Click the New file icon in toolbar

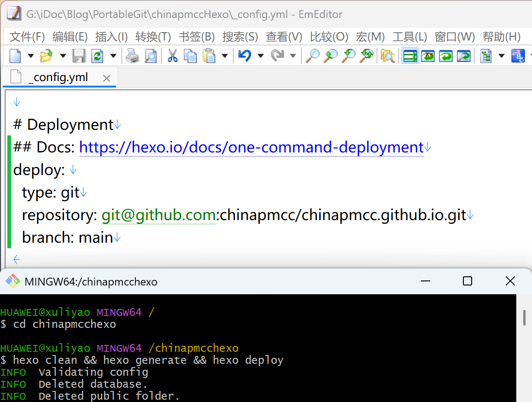pyautogui.click(x=15, y=56)
